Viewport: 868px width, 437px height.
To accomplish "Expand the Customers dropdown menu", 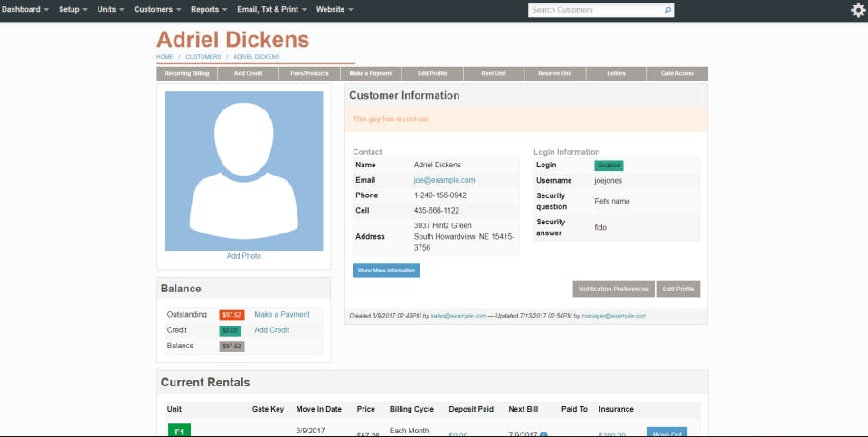I will pyautogui.click(x=157, y=9).
